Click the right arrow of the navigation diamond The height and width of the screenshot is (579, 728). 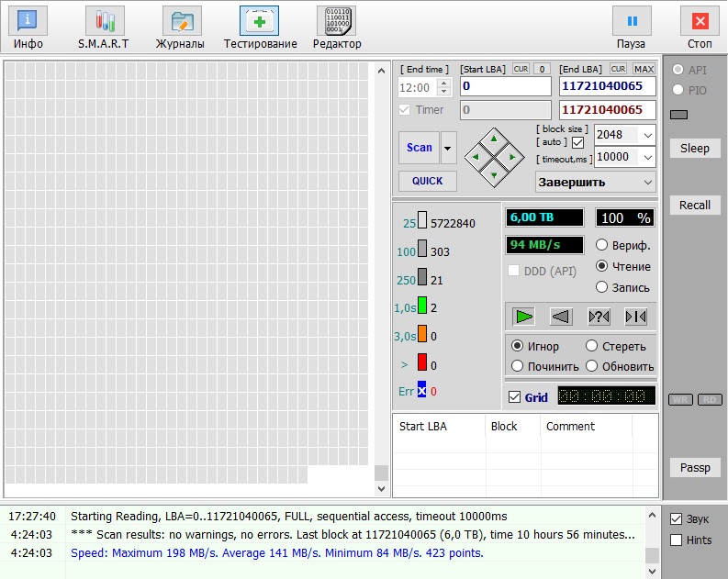(x=512, y=157)
